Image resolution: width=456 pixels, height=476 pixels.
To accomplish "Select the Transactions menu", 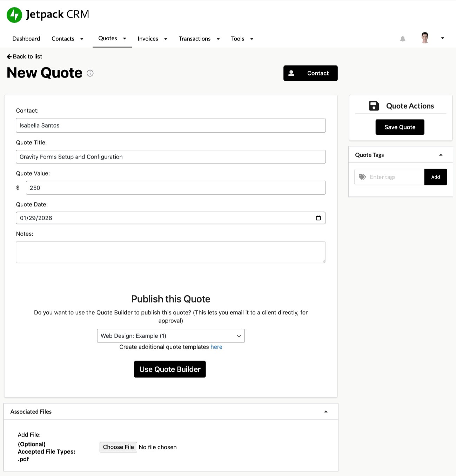I will pos(195,39).
